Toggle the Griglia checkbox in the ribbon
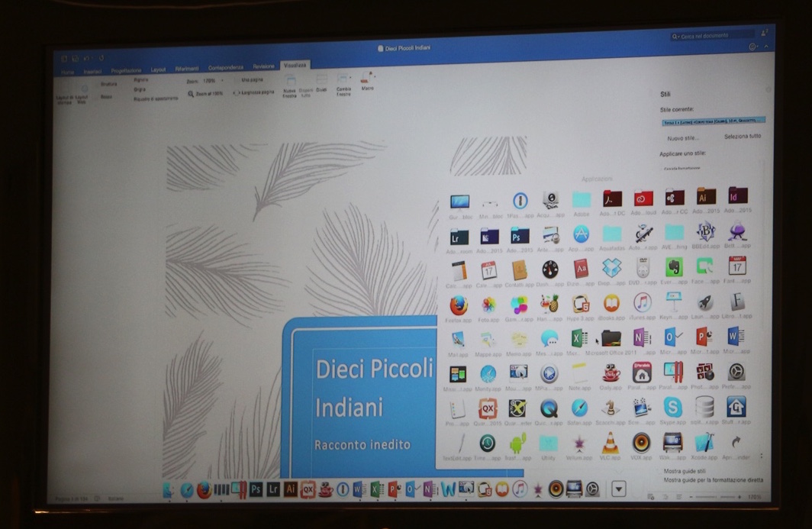The height and width of the screenshot is (529, 812). pyautogui.click(x=140, y=89)
